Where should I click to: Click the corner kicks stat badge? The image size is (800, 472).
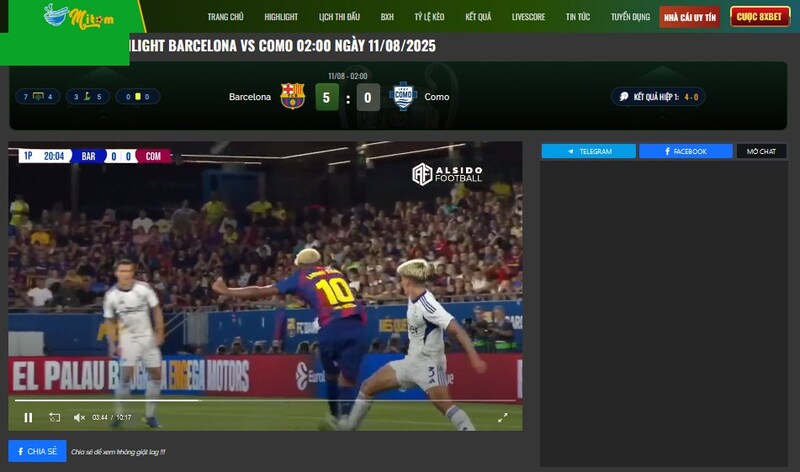[x=87, y=96]
